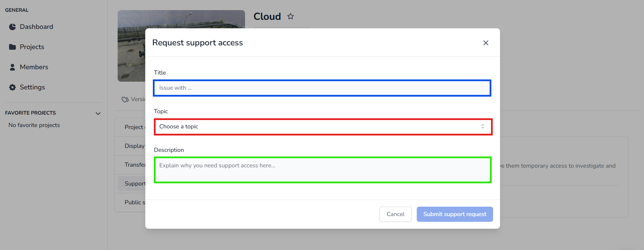Select the Support settings tab
This screenshot has width=644, height=250.
coord(134,183)
